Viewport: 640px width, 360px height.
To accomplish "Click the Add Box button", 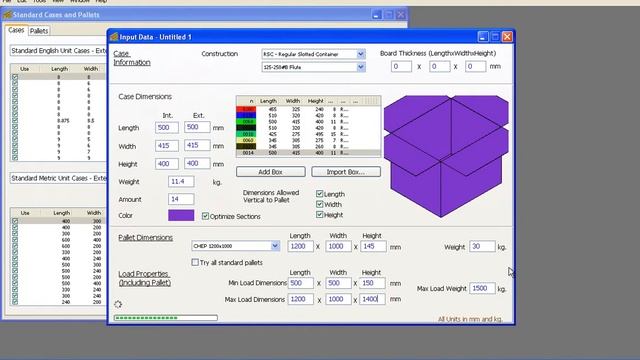I will click(270, 172).
